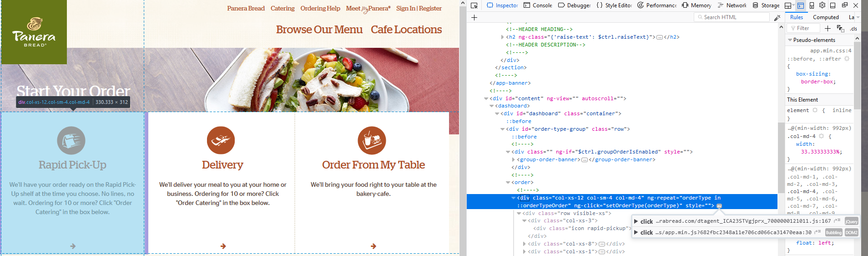
Task: Collapse the div id="content" node
Action: click(x=486, y=98)
